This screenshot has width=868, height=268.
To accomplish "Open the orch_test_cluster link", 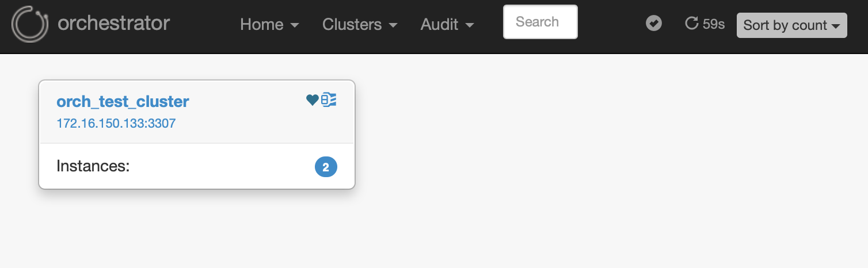I will 123,102.
